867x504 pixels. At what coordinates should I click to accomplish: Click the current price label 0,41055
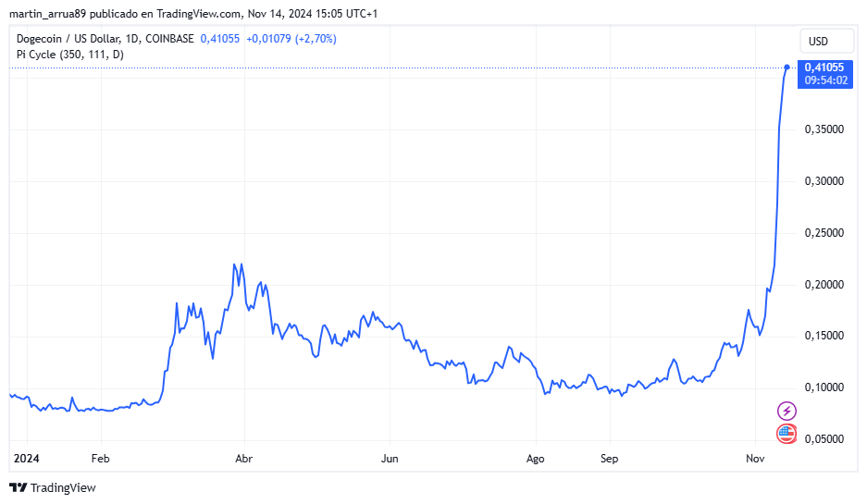[824, 68]
